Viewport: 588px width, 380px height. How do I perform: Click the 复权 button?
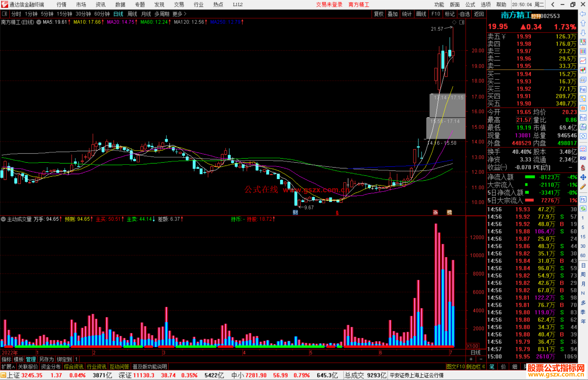(x=378, y=14)
